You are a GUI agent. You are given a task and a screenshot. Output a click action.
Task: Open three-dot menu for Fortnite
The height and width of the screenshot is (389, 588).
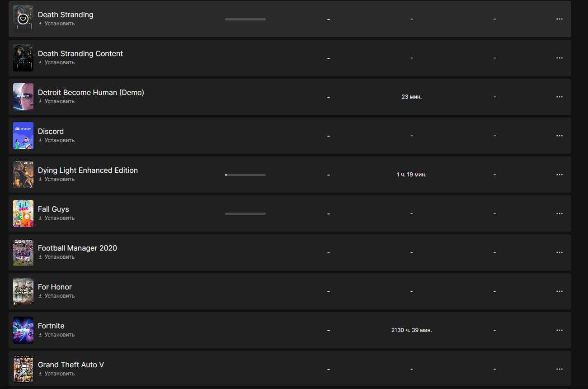tap(559, 330)
